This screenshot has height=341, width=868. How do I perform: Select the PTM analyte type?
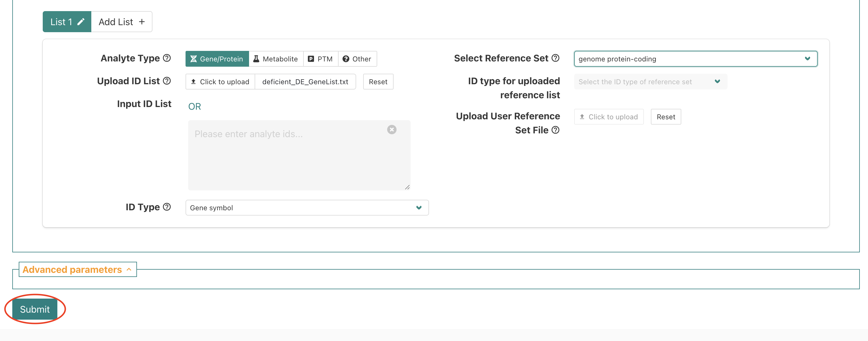(320, 59)
